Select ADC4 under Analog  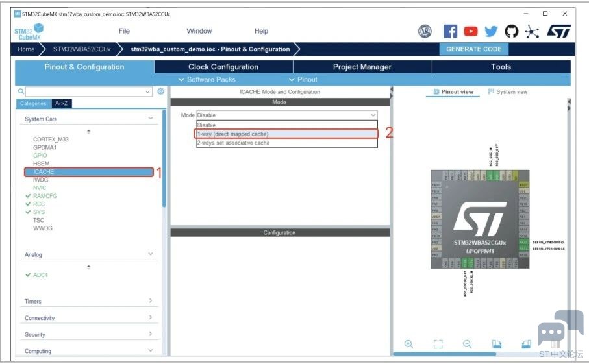point(40,275)
